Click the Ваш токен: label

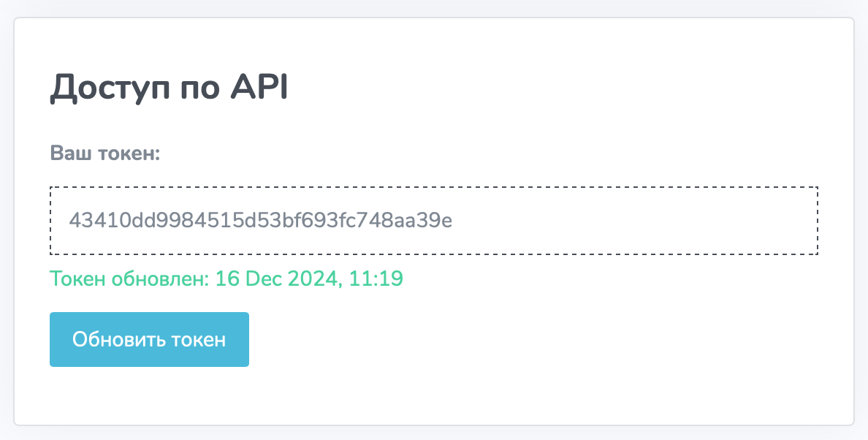pos(105,153)
